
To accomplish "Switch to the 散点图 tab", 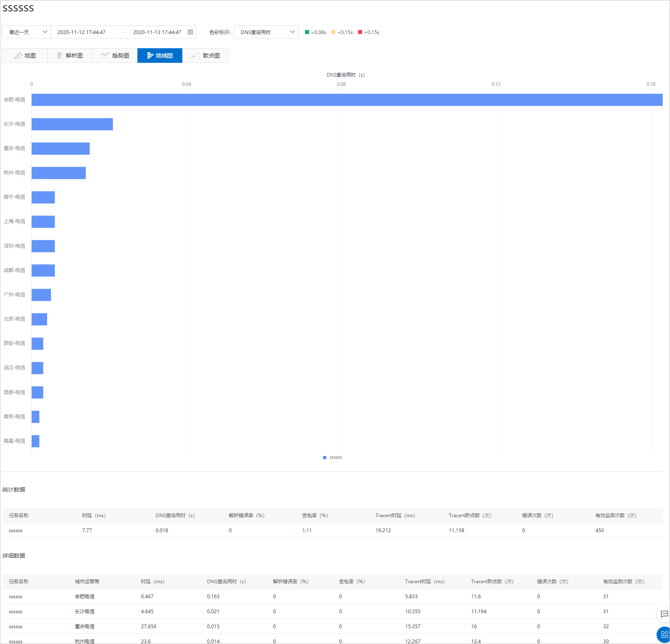I will click(205, 56).
